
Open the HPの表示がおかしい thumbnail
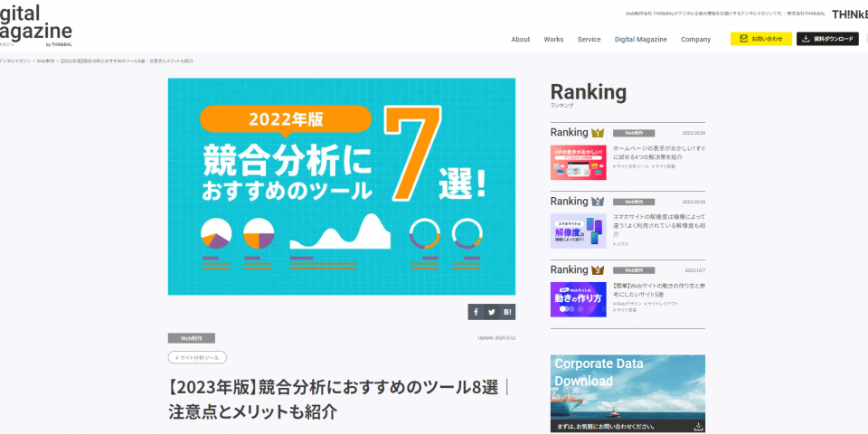coord(579,163)
